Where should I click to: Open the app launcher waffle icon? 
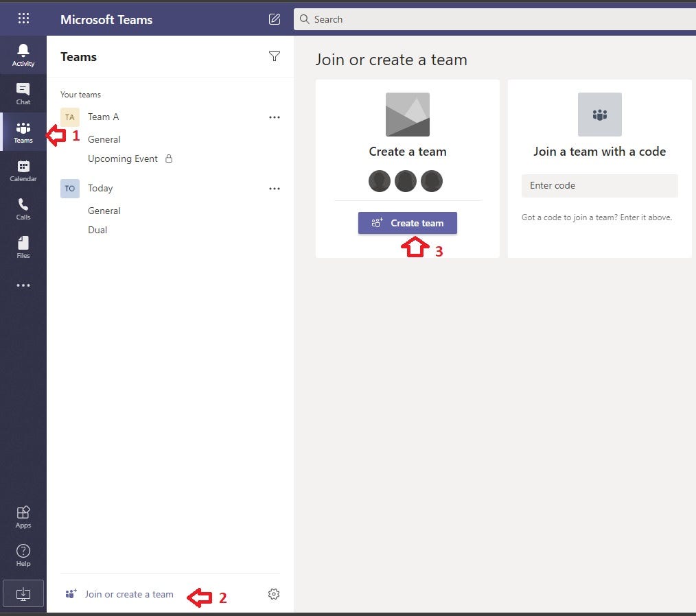(x=23, y=19)
